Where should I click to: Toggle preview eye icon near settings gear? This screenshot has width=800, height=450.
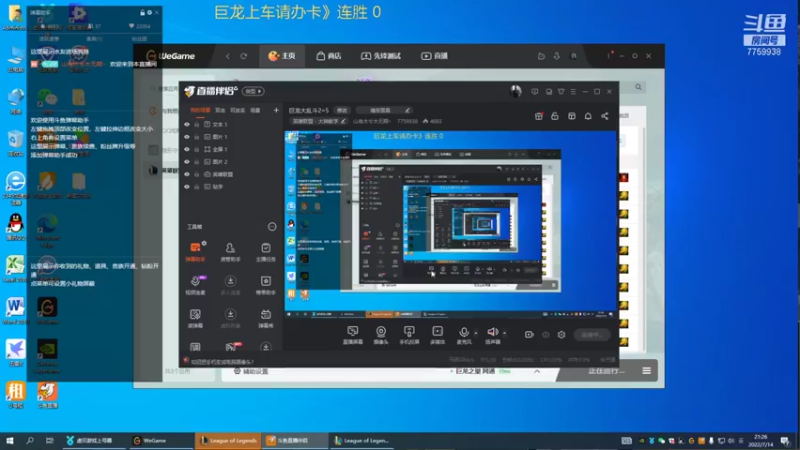coord(545,335)
